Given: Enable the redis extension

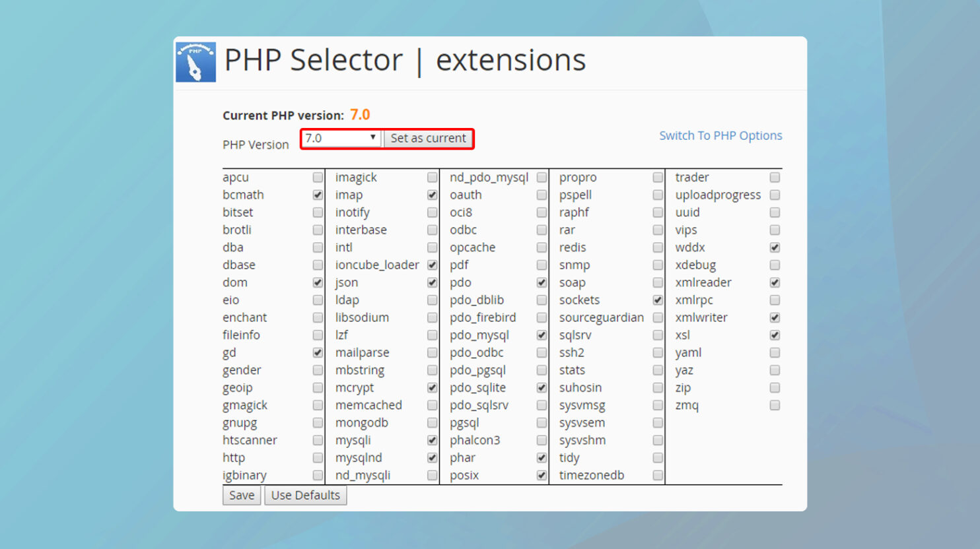Looking at the screenshot, I should click(x=658, y=247).
